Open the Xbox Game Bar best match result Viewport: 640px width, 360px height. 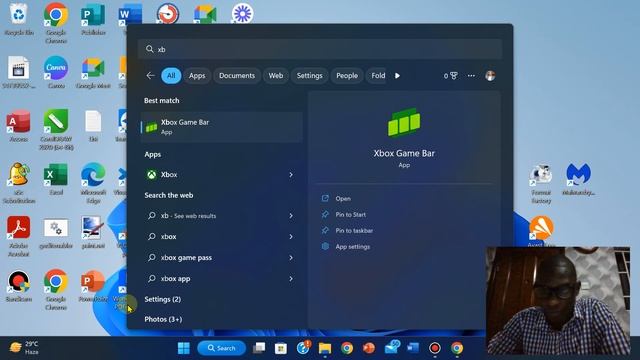[222, 127]
